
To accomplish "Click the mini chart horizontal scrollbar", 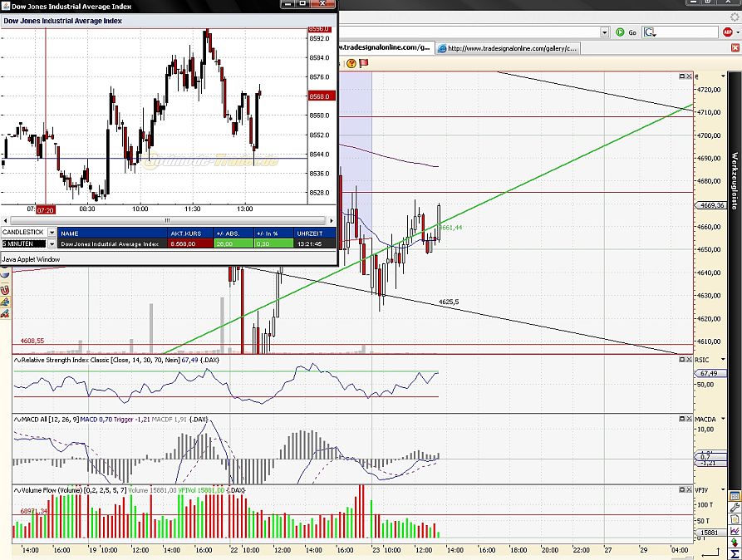I will tap(166, 220).
